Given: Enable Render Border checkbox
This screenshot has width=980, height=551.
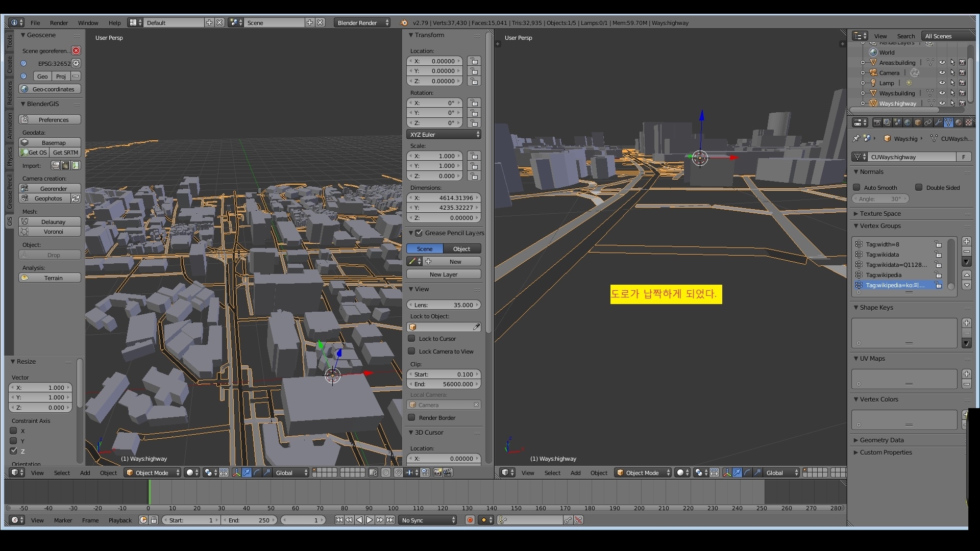Looking at the screenshot, I should pyautogui.click(x=411, y=417).
